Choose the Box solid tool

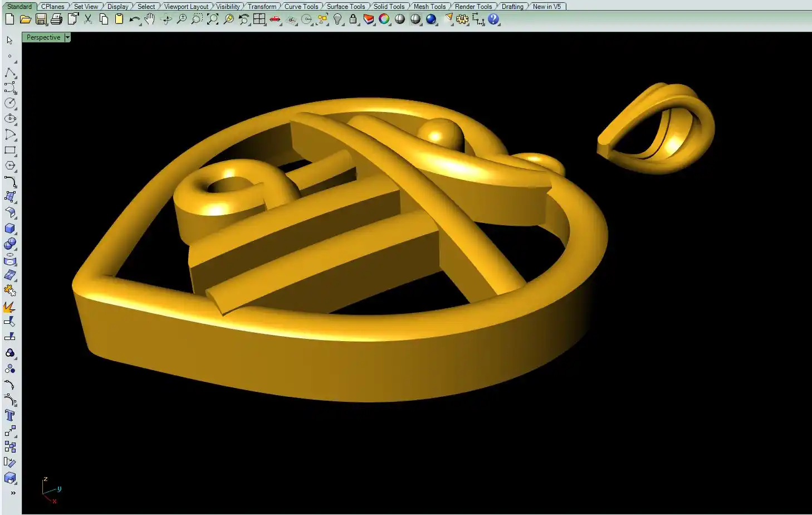click(x=10, y=229)
